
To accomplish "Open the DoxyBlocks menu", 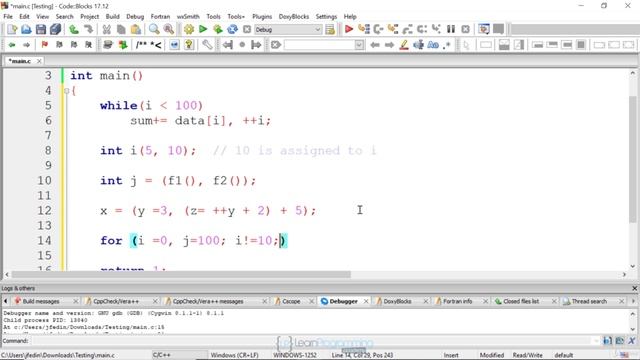I will (x=294, y=16).
